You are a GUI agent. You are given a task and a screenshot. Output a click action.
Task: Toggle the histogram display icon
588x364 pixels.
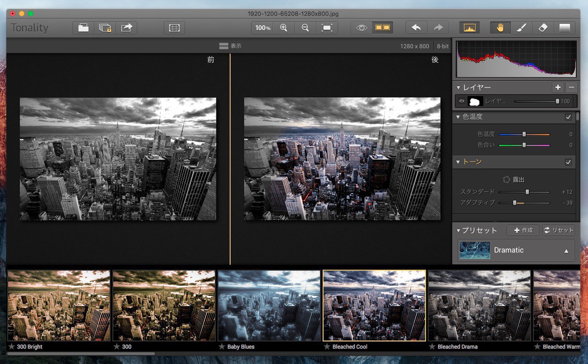[x=469, y=28]
